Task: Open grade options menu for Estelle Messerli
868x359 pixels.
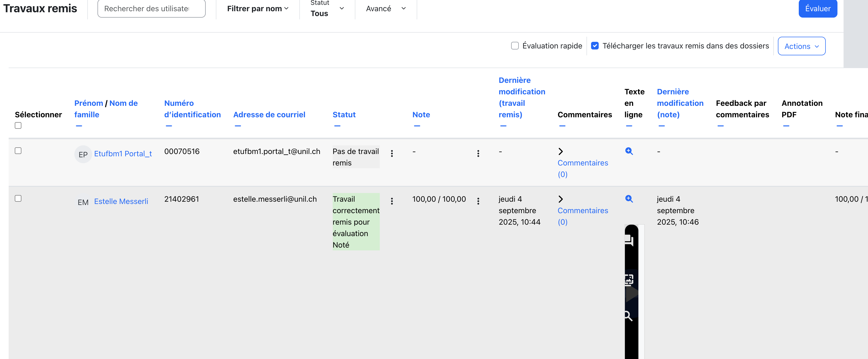Action: pyautogui.click(x=478, y=201)
